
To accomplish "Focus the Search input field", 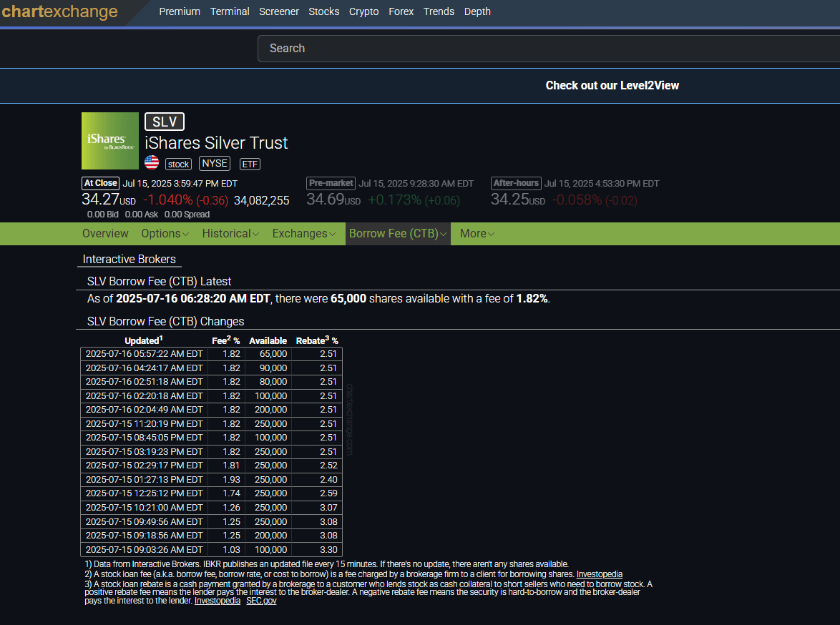I will [x=549, y=49].
